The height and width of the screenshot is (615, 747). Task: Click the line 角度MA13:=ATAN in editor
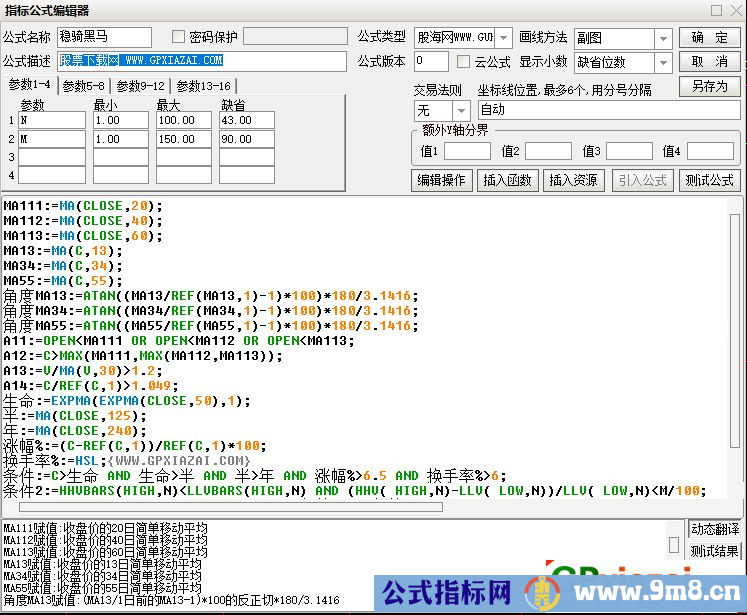pyautogui.click(x=211, y=296)
